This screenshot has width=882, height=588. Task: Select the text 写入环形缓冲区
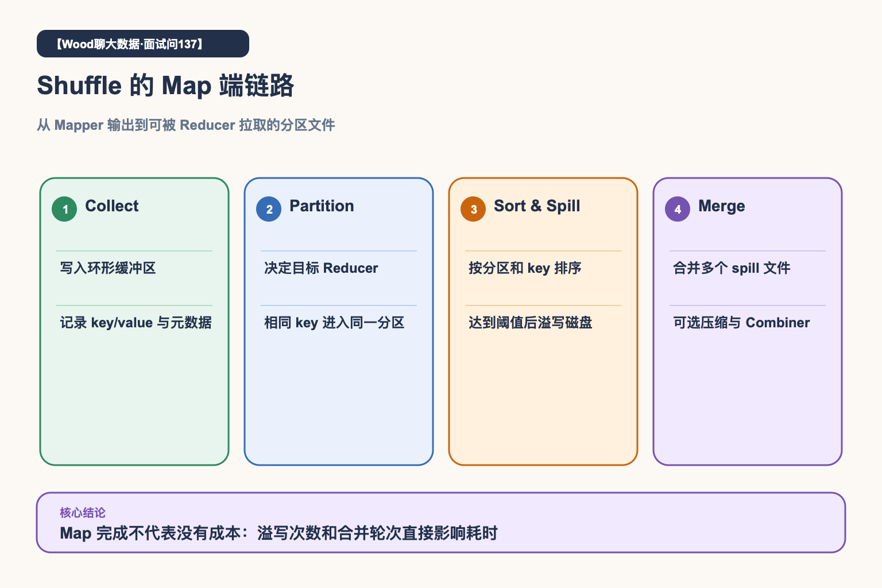[x=108, y=268]
